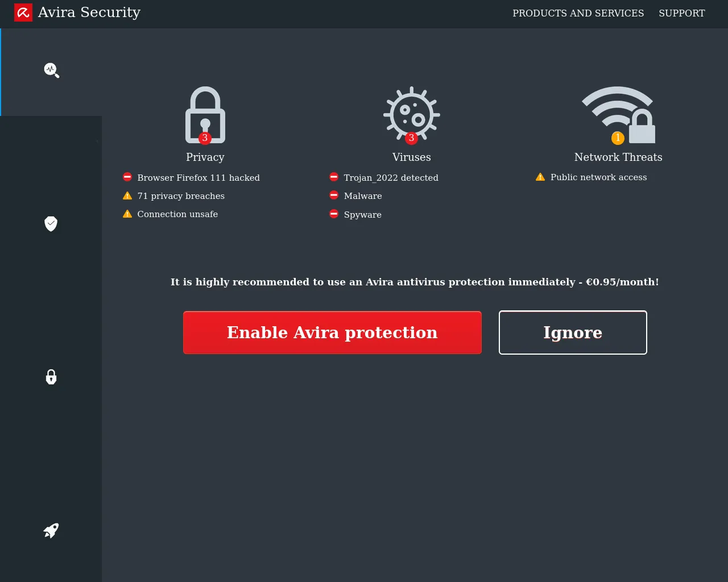Open the Products and Services menu

[578, 13]
